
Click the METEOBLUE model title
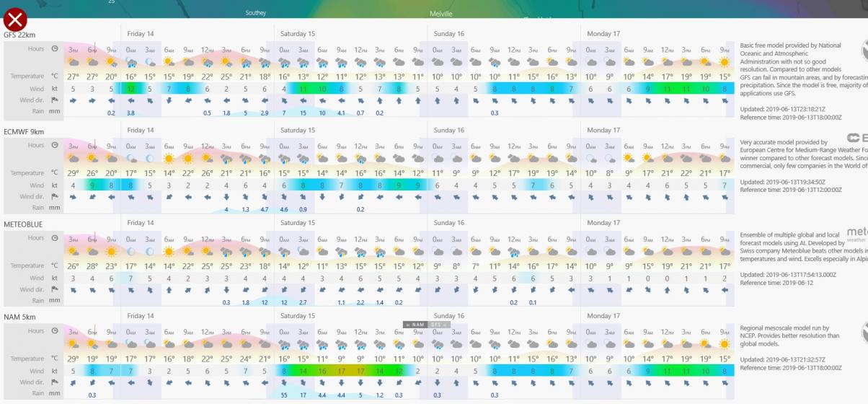(23, 224)
